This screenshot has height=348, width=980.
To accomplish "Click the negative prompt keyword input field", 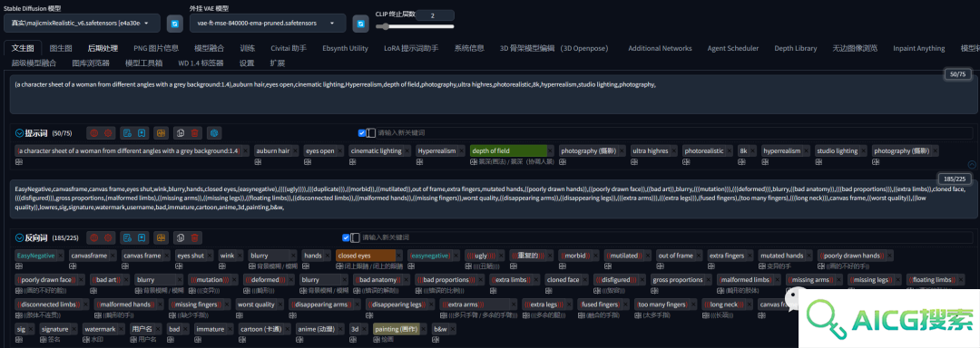I will click(x=666, y=237).
